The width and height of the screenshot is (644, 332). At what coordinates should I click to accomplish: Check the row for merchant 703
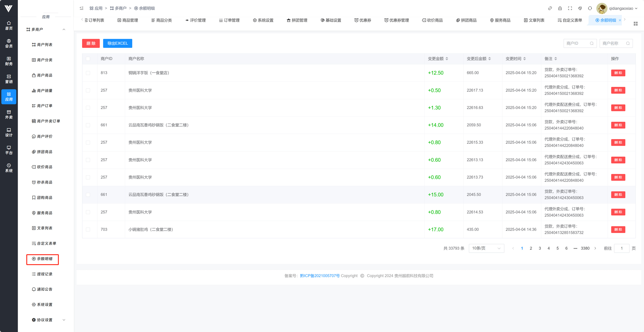coord(88,229)
